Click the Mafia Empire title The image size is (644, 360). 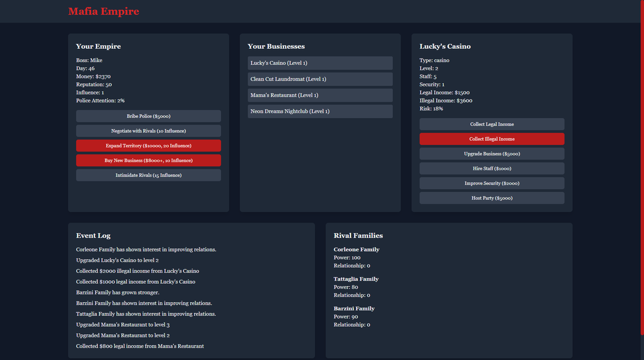coord(104,11)
